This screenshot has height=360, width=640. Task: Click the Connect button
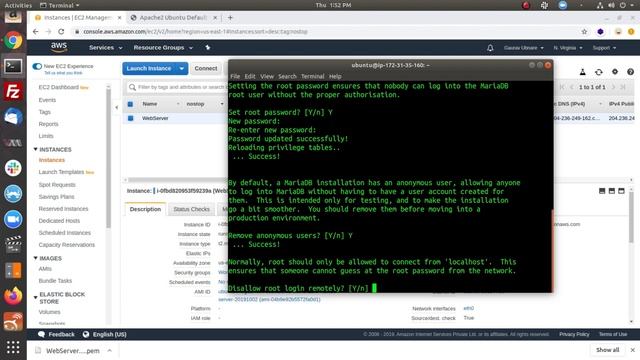click(x=206, y=69)
